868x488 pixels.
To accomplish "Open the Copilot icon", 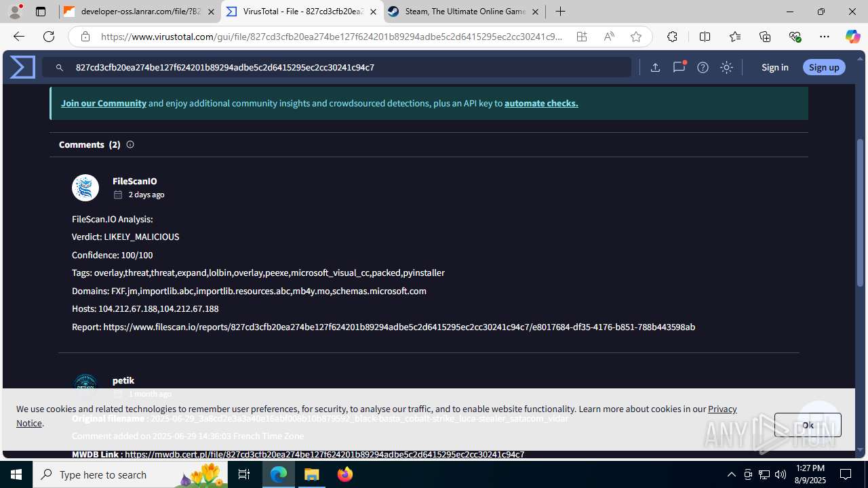I will coord(852,37).
